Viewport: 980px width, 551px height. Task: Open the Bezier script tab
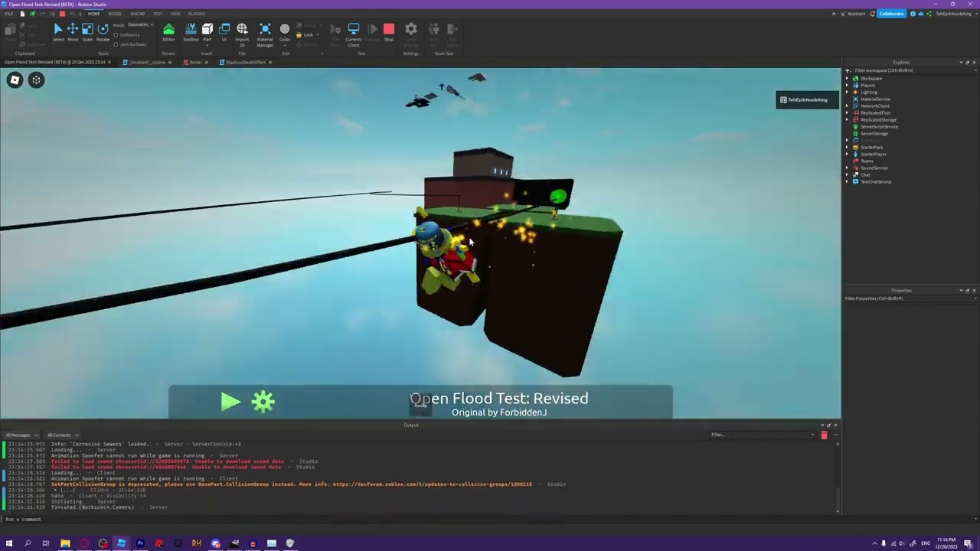click(196, 62)
